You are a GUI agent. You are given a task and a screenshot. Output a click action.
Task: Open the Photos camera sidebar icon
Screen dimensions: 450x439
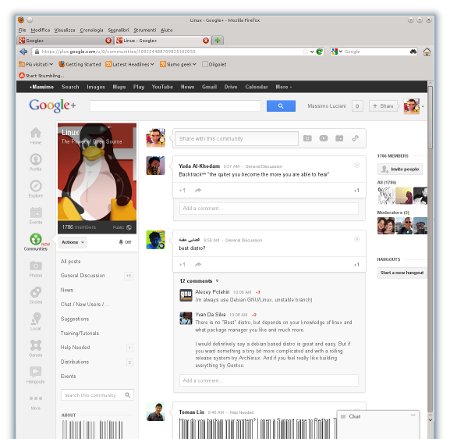point(35,266)
